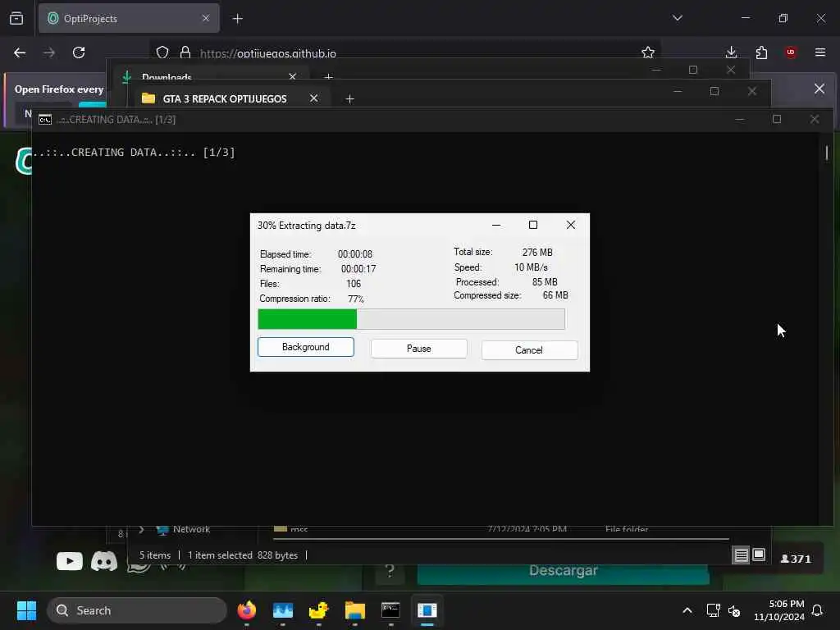
Task: Close the OptiProjects tab
Action: [x=206, y=18]
